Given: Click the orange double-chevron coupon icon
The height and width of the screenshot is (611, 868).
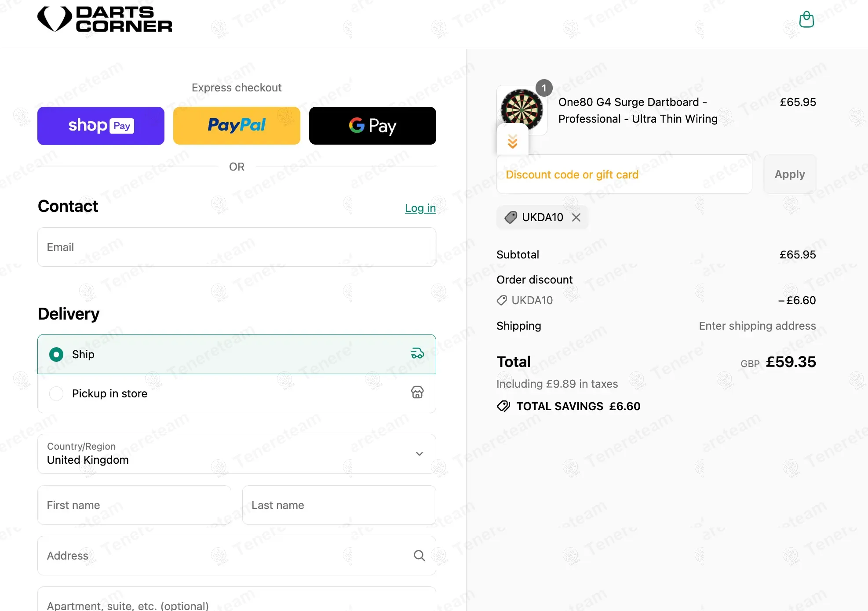Looking at the screenshot, I should [513, 142].
